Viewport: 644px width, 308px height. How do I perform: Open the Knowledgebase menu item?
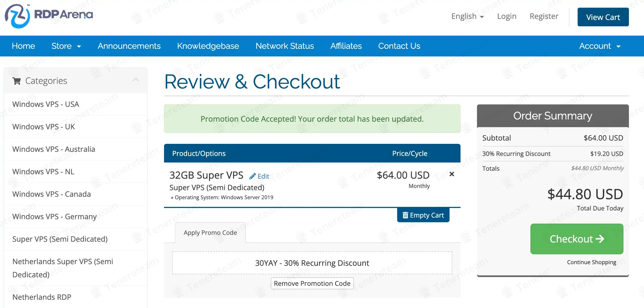click(208, 46)
